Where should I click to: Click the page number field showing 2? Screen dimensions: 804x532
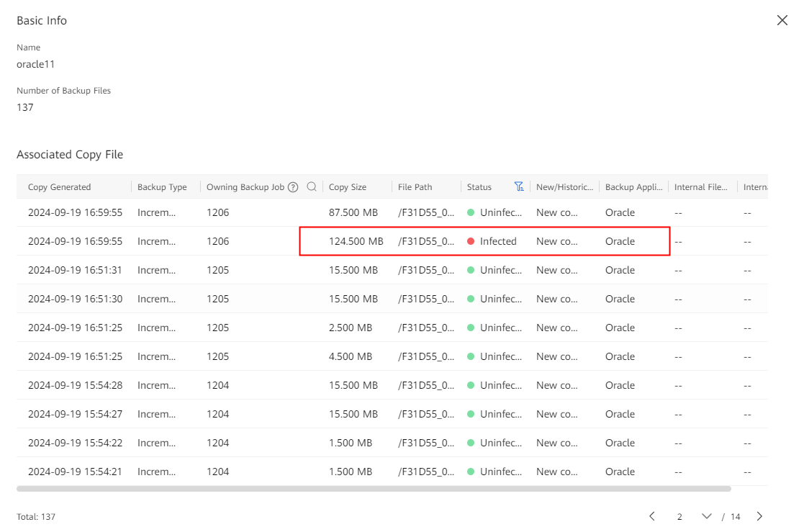tap(679, 517)
